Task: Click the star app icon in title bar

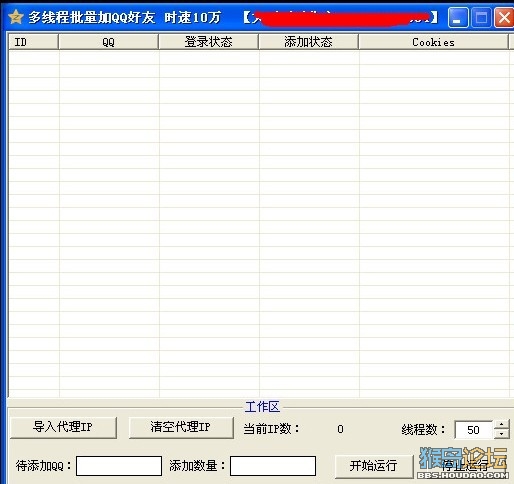Action: [16, 17]
